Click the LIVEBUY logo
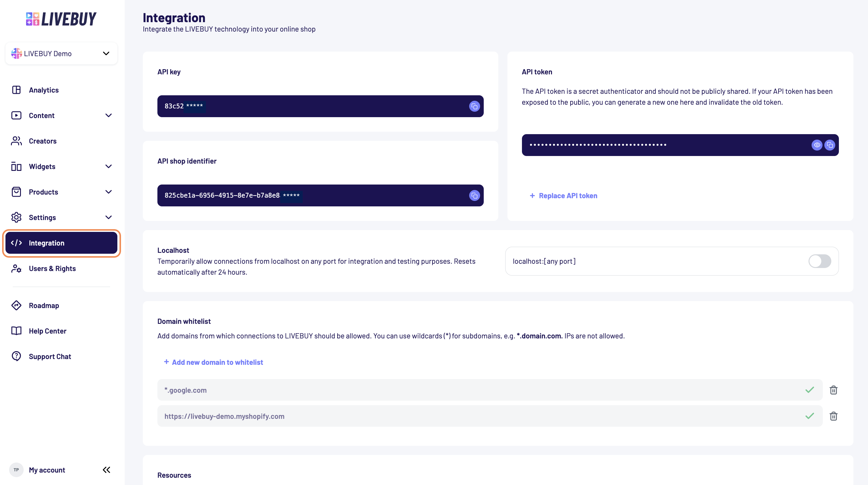The height and width of the screenshot is (485, 868). coord(61,19)
